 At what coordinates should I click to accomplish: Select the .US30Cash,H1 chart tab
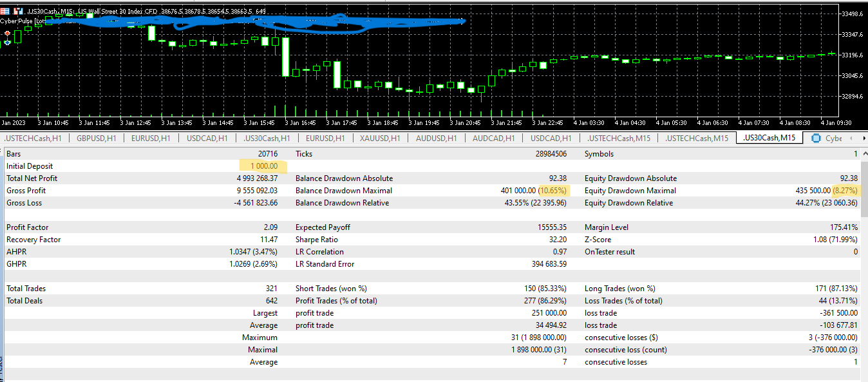point(267,138)
